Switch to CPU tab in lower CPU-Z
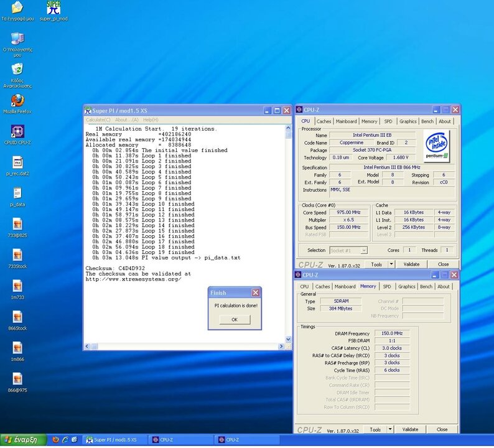The image size is (494, 448). click(304, 286)
